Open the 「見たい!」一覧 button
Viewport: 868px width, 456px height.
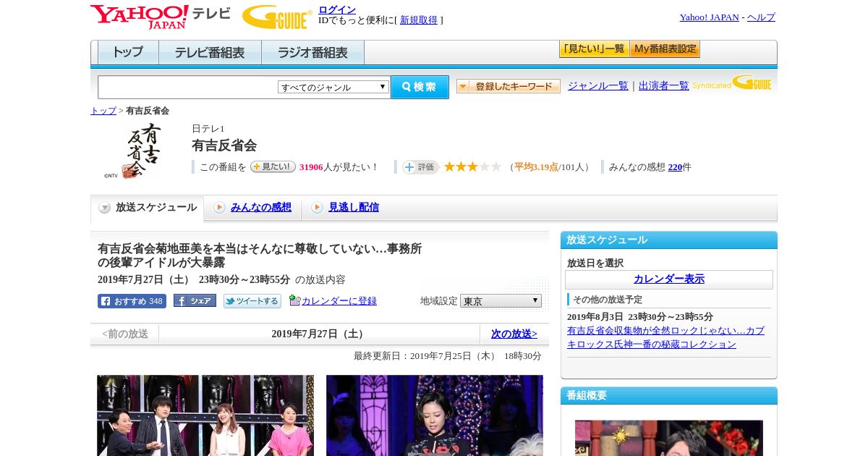594,49
